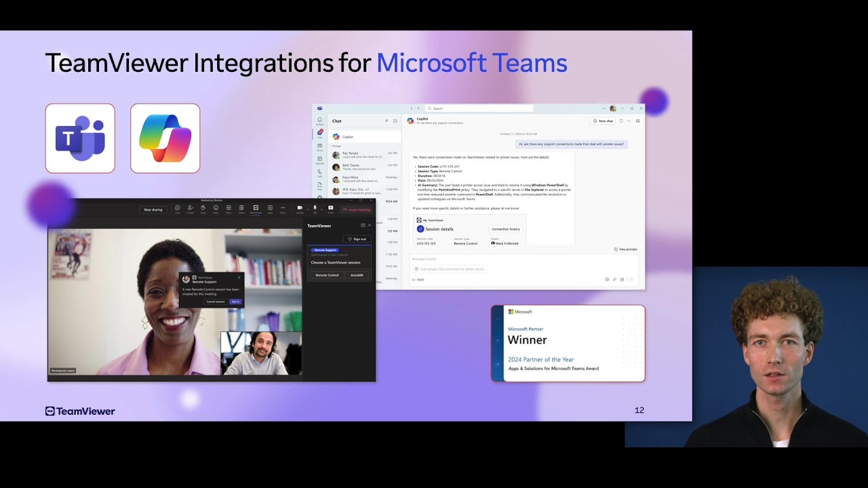This screenshot has height=488, width=868.
Task: Pop out the TeamViewer side panel
Action: tap(363, 225)
